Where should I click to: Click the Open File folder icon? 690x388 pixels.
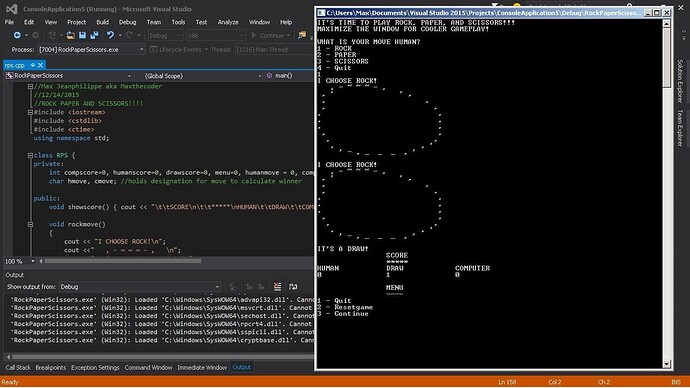pyautogui.click(x=70, y=35)
